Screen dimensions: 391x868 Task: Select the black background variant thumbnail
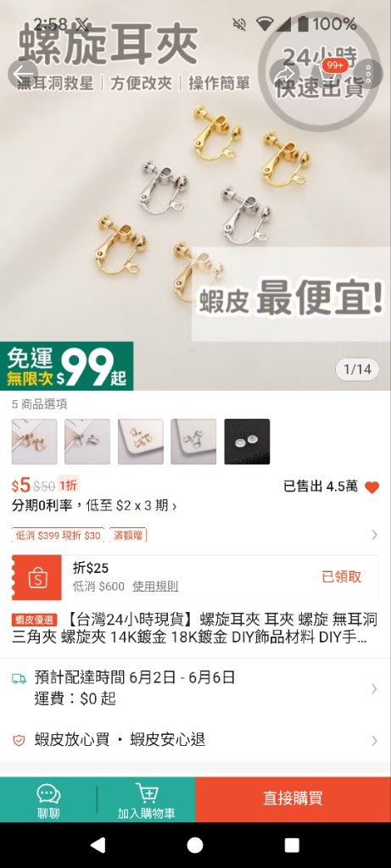click(247, 441)
